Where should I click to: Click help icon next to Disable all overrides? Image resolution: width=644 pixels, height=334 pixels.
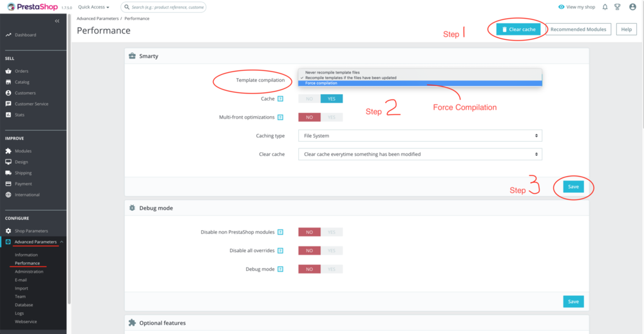tap(280, 250)
